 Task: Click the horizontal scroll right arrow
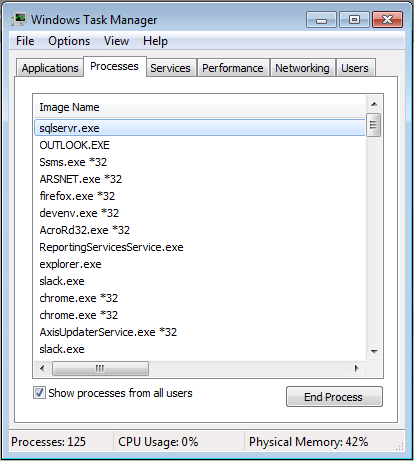(x=357, y=368)
